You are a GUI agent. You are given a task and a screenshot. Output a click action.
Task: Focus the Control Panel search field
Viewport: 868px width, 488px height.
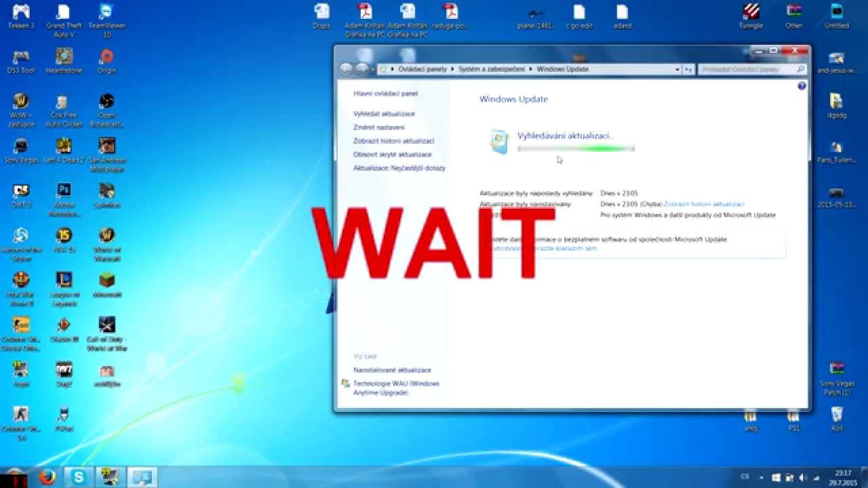tap(753, 69)
